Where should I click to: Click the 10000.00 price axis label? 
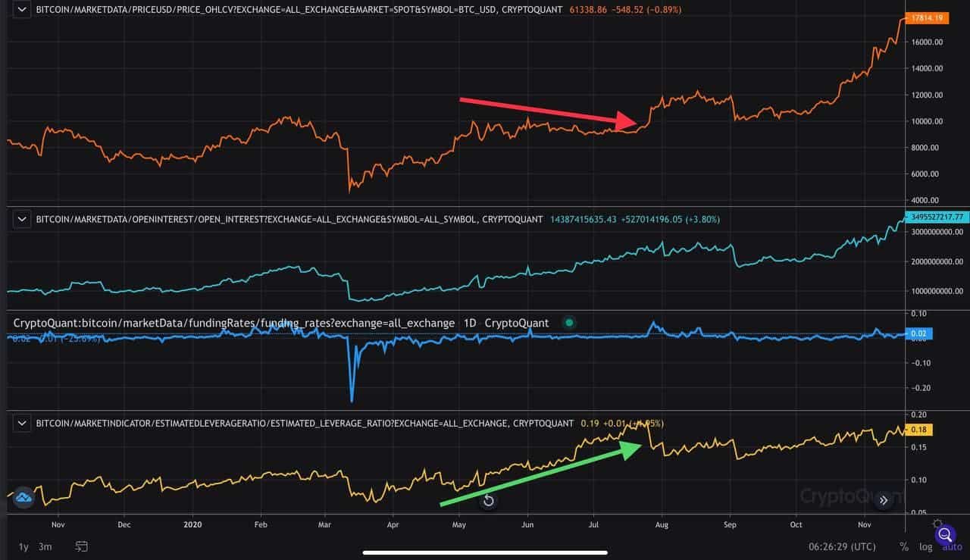coord(926,121)
